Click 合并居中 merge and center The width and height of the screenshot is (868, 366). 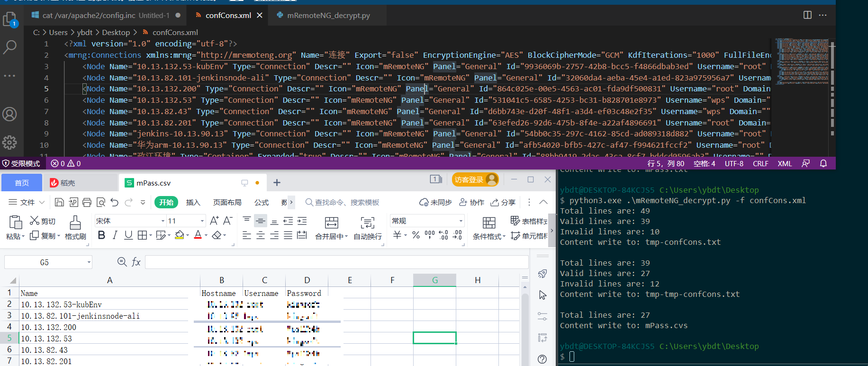point(332,228)
